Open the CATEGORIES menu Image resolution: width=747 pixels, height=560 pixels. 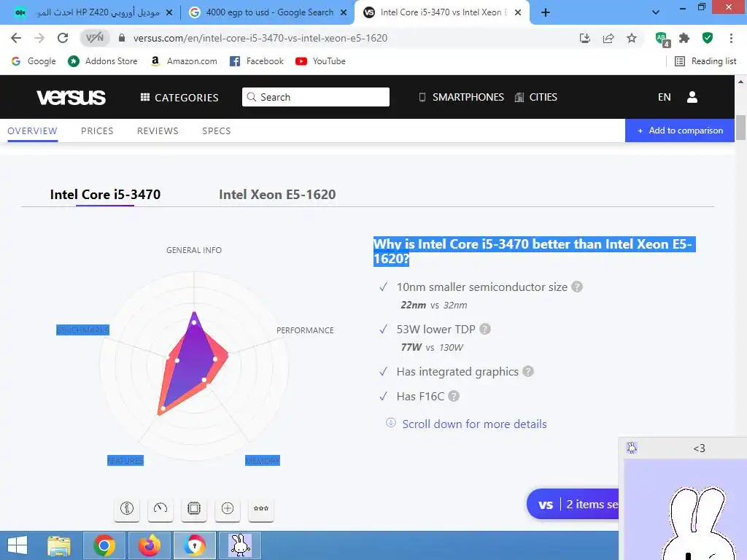click(179, 97)
